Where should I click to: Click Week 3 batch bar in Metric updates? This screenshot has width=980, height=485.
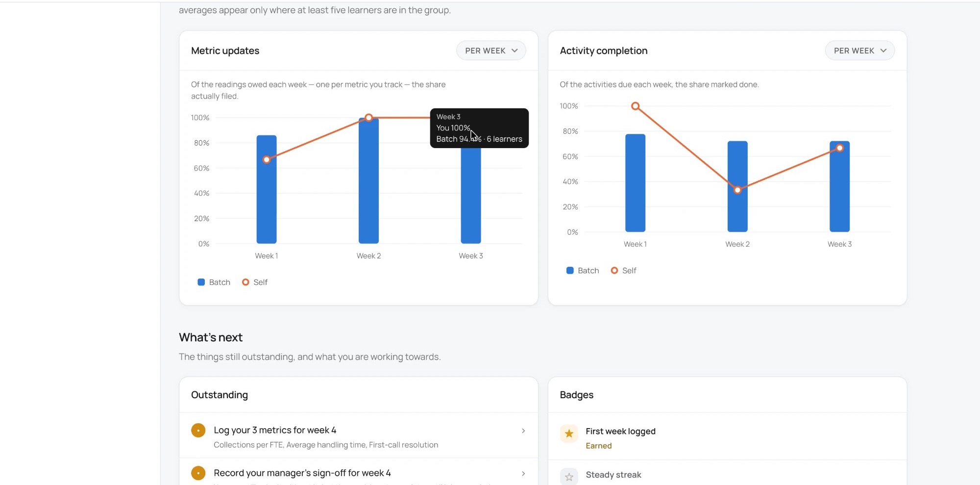[x=471, y=195]
